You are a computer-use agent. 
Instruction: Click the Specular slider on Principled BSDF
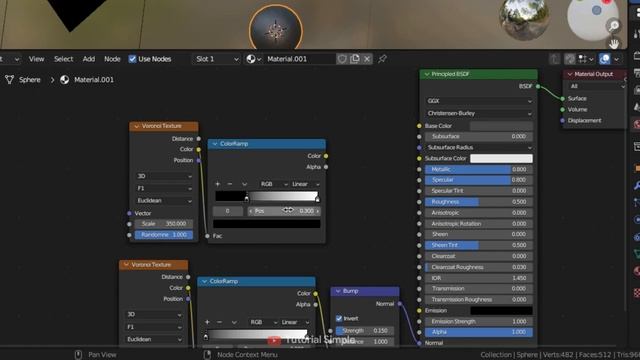[x=479, y=180]
